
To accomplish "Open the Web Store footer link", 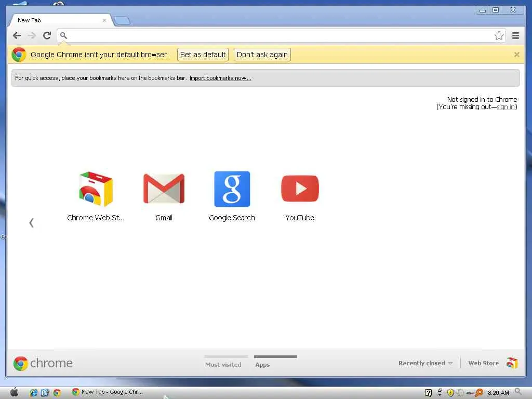I will click(484, 363).
